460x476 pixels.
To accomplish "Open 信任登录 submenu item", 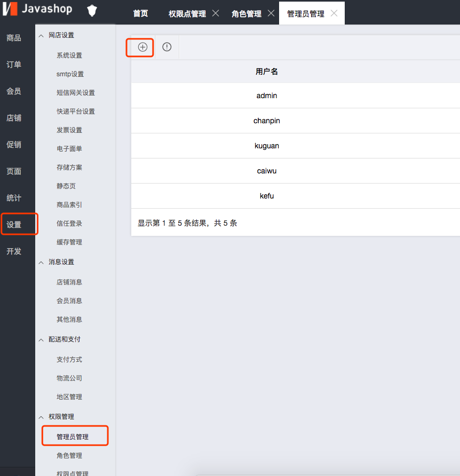I will (x=69, y=224).
